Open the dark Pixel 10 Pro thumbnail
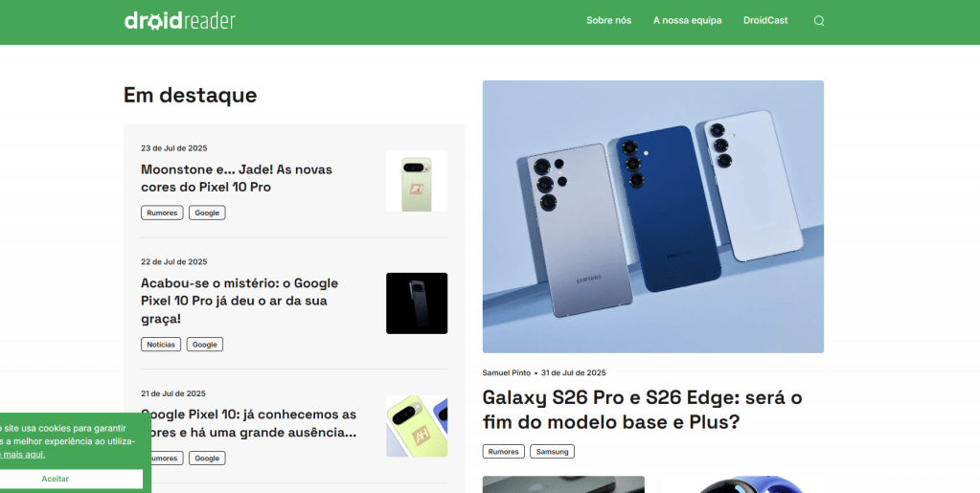This screenshot has height=493, width=980. click(x=417, y=303)
